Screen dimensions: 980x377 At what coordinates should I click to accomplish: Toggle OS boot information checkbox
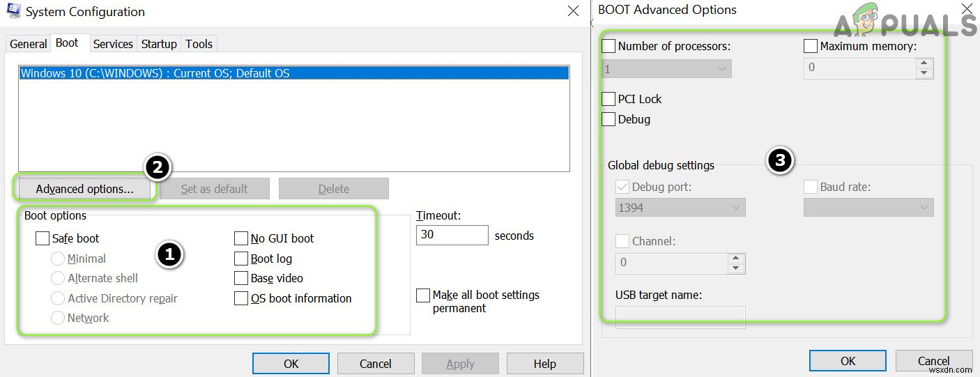pos(241,298)
